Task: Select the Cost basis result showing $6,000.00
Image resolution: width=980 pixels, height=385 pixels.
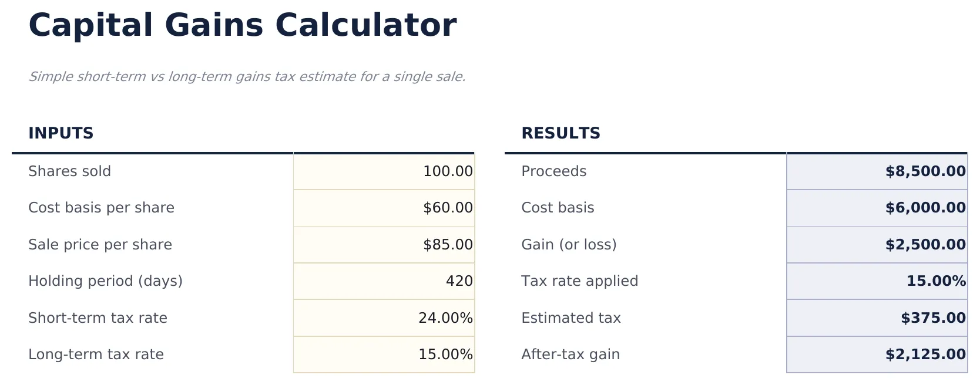Action: coord(877,208)
